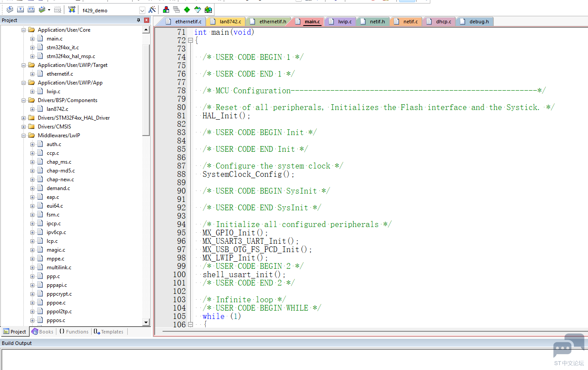Switch to the ethernetif.c editor tab
The width and height of the screenshot is (588, 370).
click(x=184, y=22)
